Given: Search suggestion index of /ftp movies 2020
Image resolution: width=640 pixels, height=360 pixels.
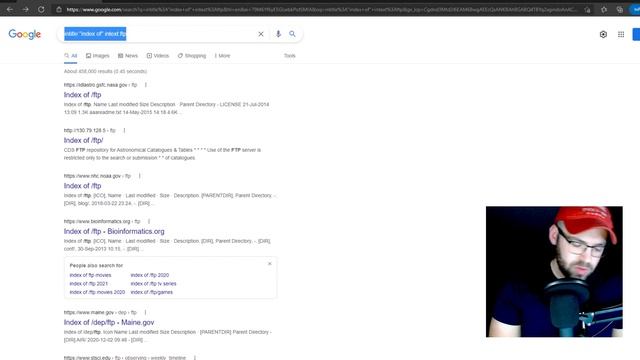Looking at the screenshot, I should coord(97,292).
